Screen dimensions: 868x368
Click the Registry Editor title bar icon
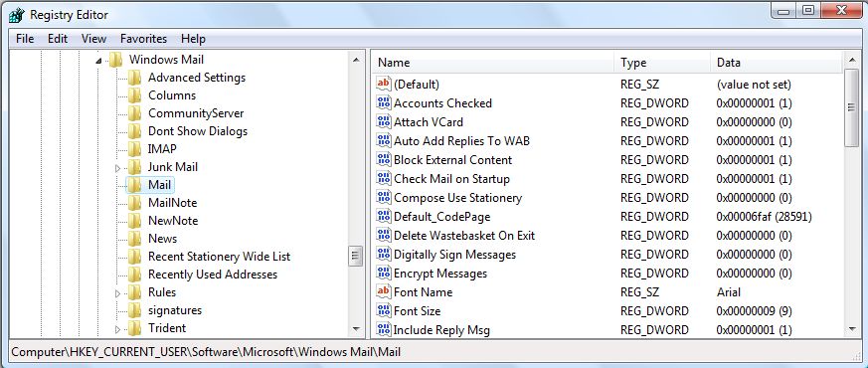(x=17, y=15)
